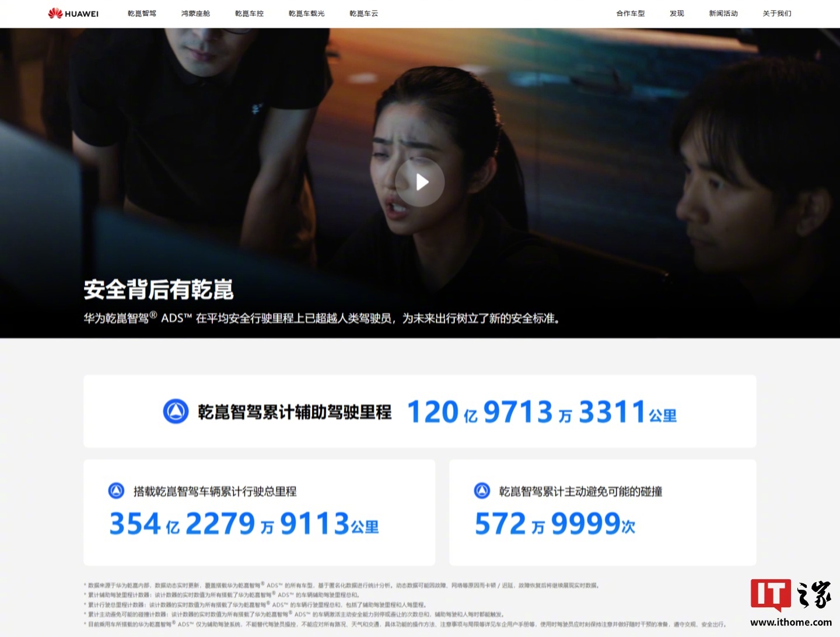Click the 累计辅助驾驶里程计数器 footnote line

[x=222, y=595]
